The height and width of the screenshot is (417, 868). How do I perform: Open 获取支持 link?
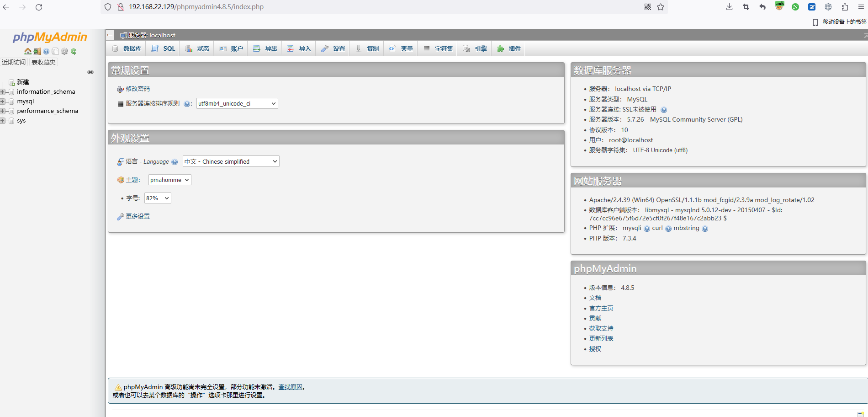601,328
